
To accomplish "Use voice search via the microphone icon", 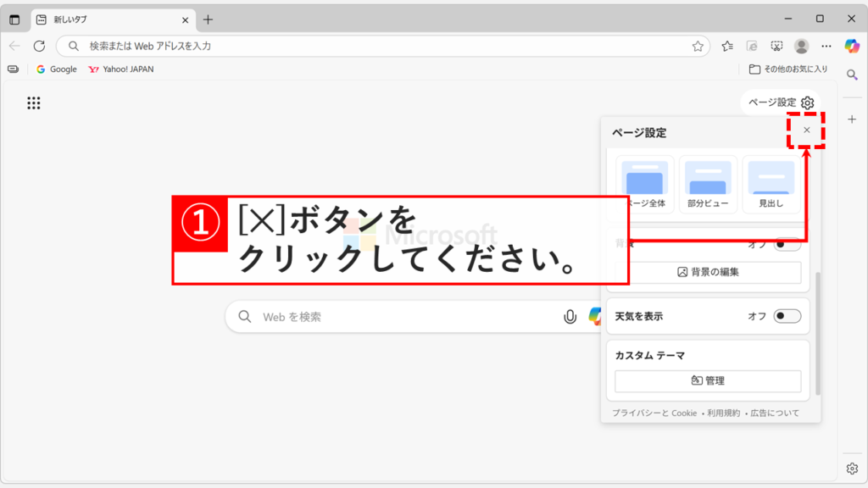I will [x=569, y=316].
